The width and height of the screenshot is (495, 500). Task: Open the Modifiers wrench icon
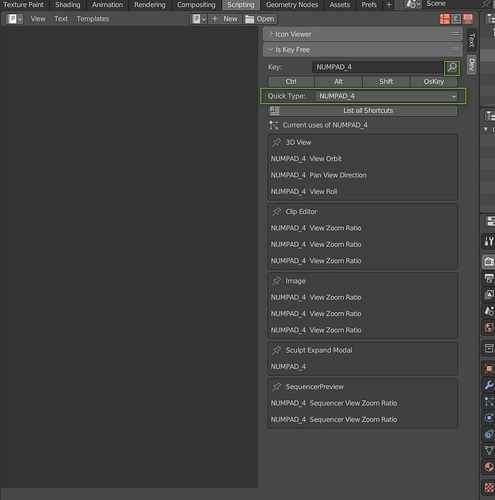[489, 385]
